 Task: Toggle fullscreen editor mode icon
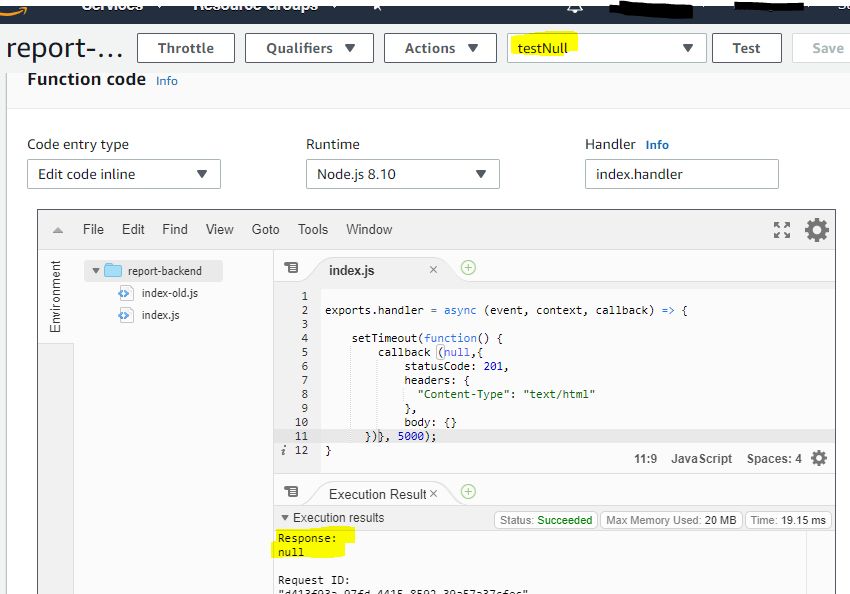tap(782, 230)
